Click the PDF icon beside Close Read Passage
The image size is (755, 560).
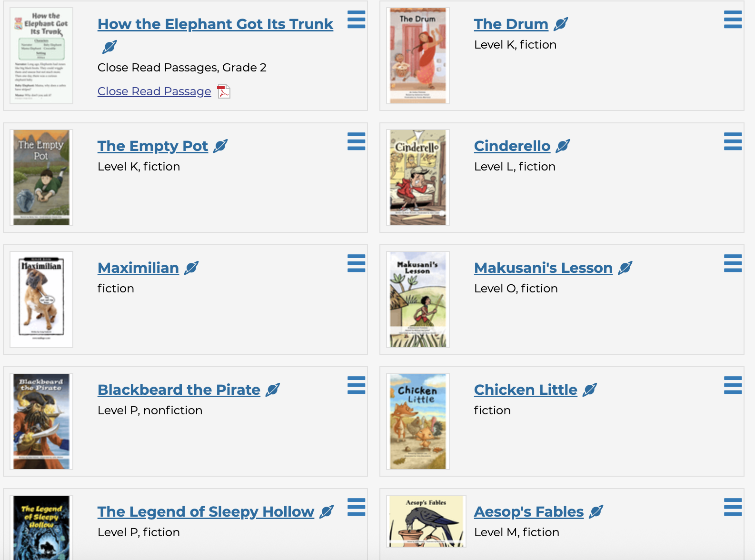(223, 91)
